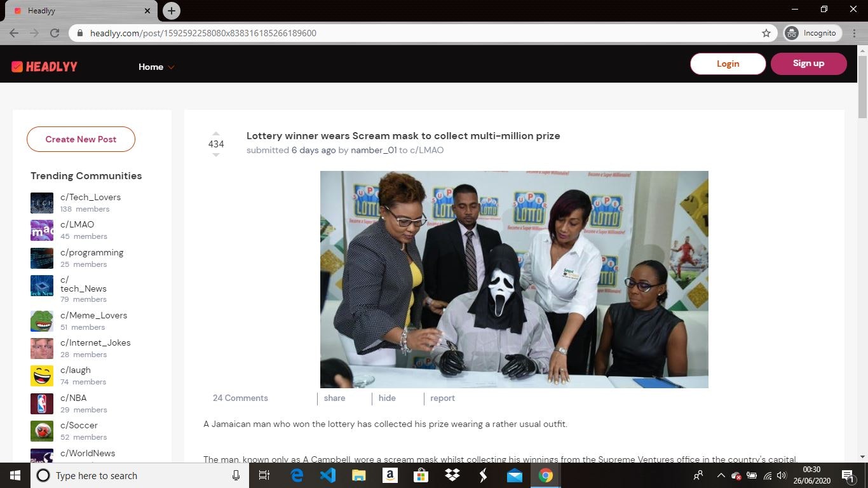Open Dropbox from taskbar
868x488 pixels.
pos(452,475)
